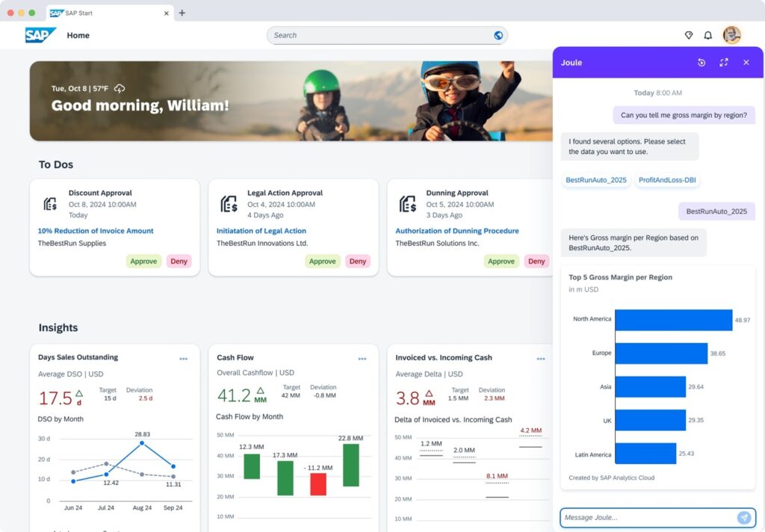
Task: Open the notifications bell
Action: [x=708, y=35]
